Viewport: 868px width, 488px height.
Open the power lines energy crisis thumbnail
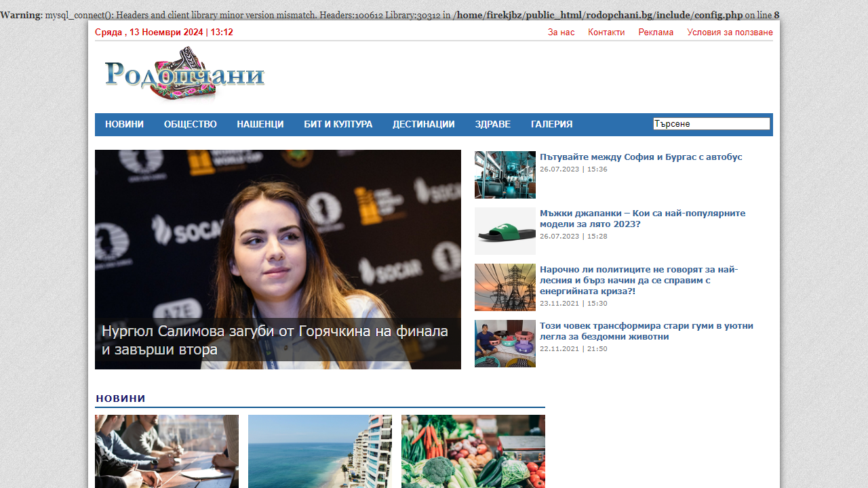[505, 287]
